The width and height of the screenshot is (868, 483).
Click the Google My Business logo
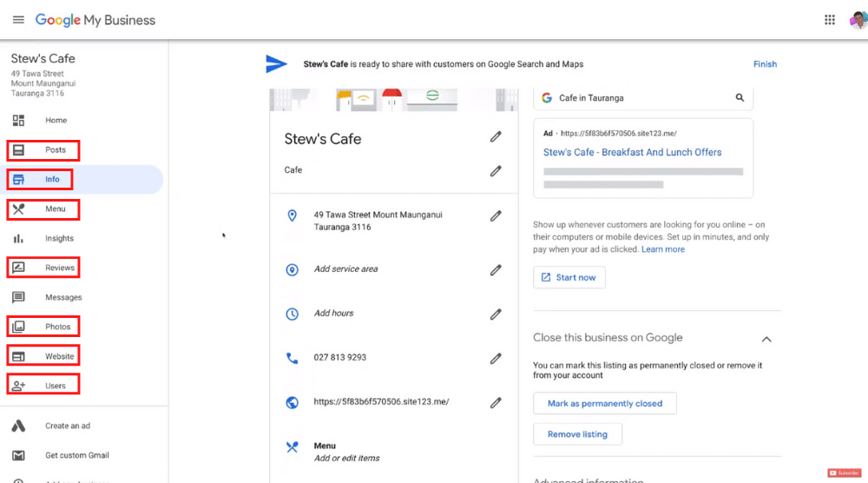click(95, 20)
